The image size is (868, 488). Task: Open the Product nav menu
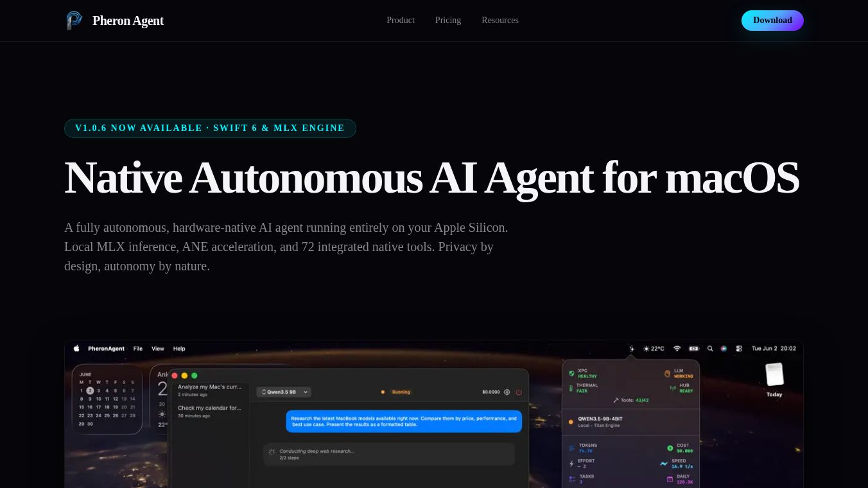[401, 21]
